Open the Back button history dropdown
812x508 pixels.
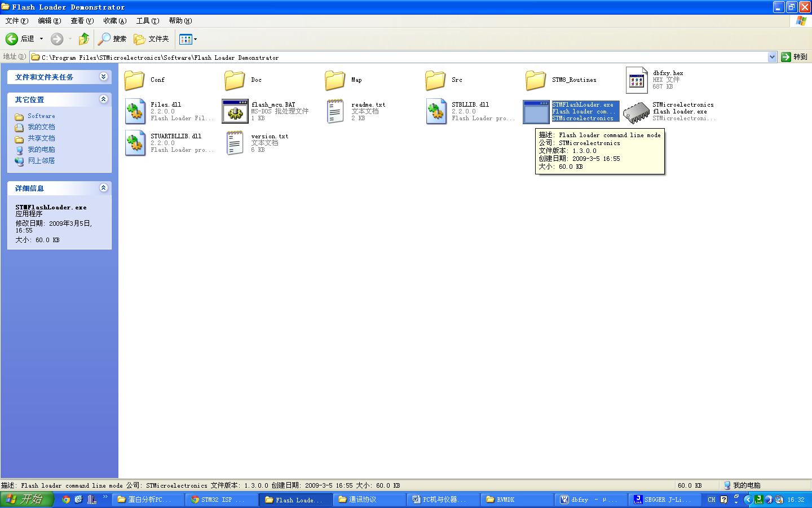pyautogui.click(x=41, y=39)
